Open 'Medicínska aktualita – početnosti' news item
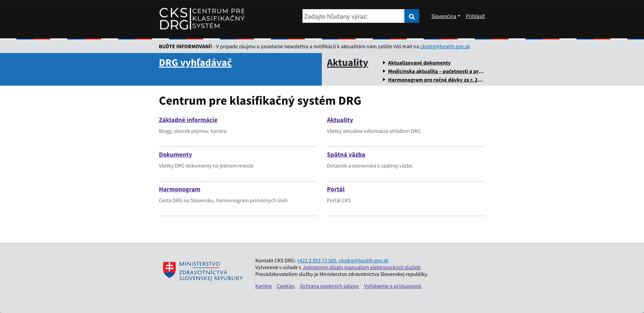644x313 pixels. (436, 71)
